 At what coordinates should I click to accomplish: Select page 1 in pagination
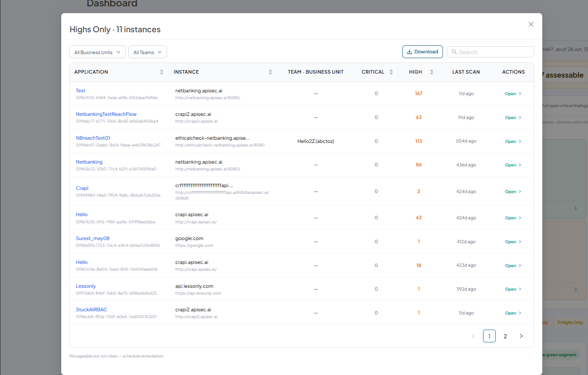tap(489, 336)
